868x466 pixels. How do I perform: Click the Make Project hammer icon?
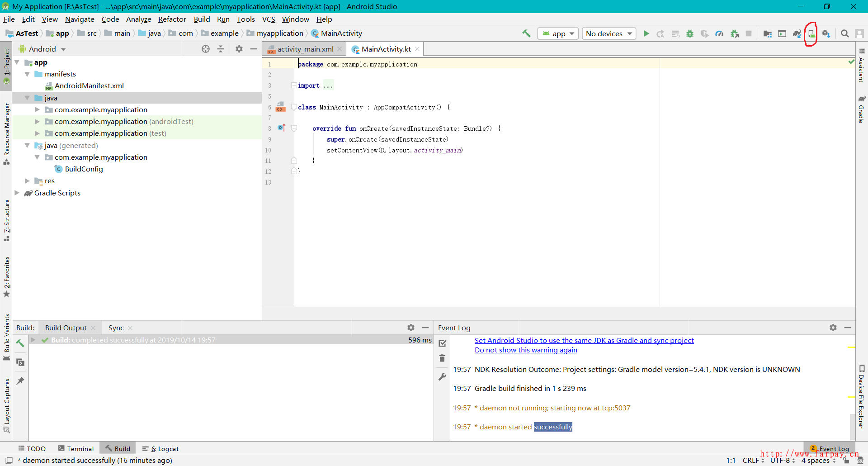(x=526, y=33)
